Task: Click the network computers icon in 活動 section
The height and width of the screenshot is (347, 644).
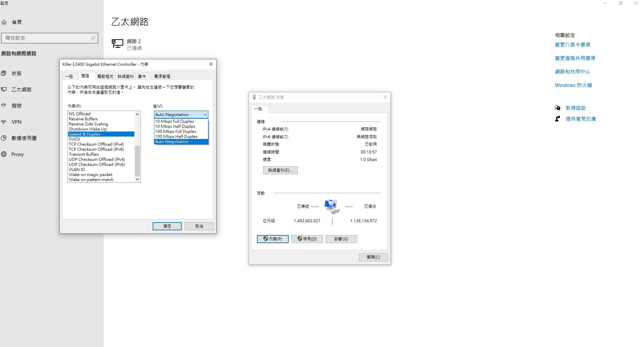Action: tap(332, 206)
